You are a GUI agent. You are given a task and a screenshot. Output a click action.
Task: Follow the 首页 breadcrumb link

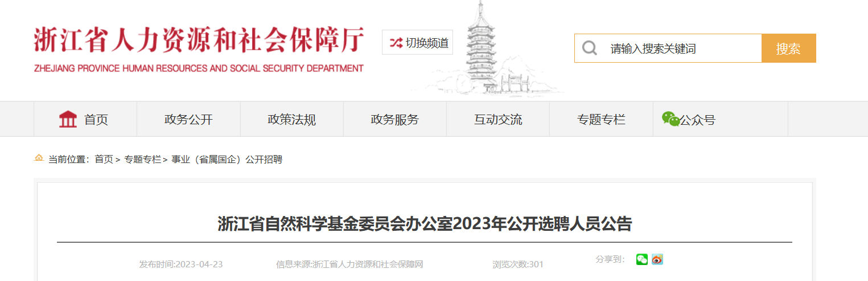click(x=104, y=160)
